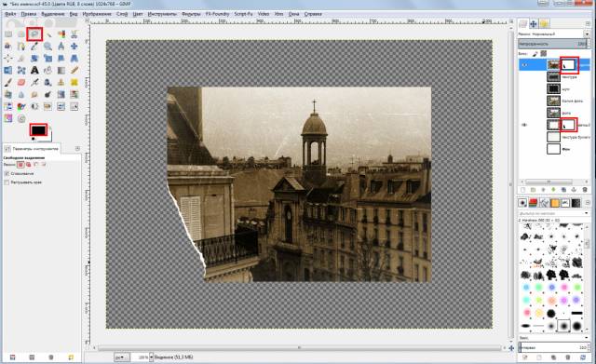596x364 pixels.
Task: Select the Color Picker eyedropper tool
Action: pos(34,47)
